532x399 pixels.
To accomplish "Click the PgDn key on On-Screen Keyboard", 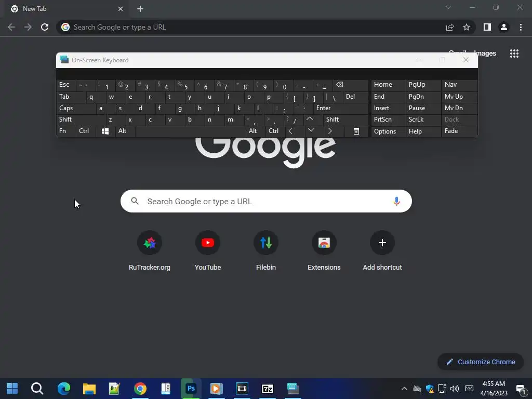I will click(x=423, y=97).
